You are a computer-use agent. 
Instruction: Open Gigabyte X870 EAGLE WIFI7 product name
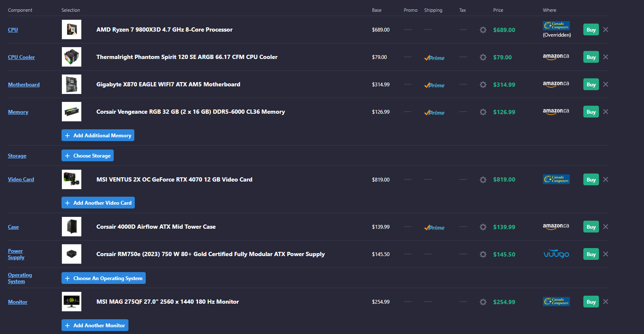click(x=168, y=84)
